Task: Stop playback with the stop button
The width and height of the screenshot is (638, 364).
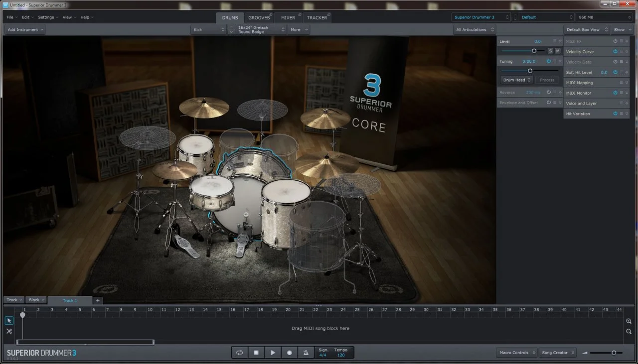Action: pos(256,353)
